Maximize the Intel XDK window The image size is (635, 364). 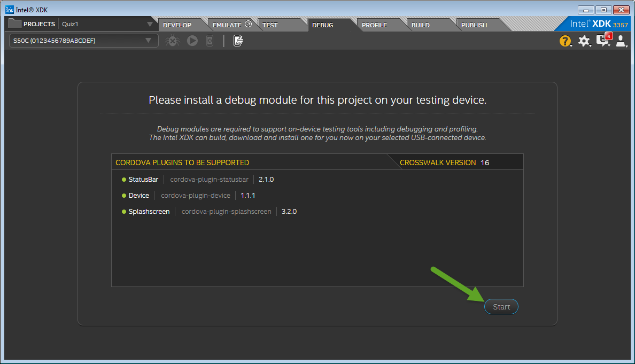coord(603,10)
